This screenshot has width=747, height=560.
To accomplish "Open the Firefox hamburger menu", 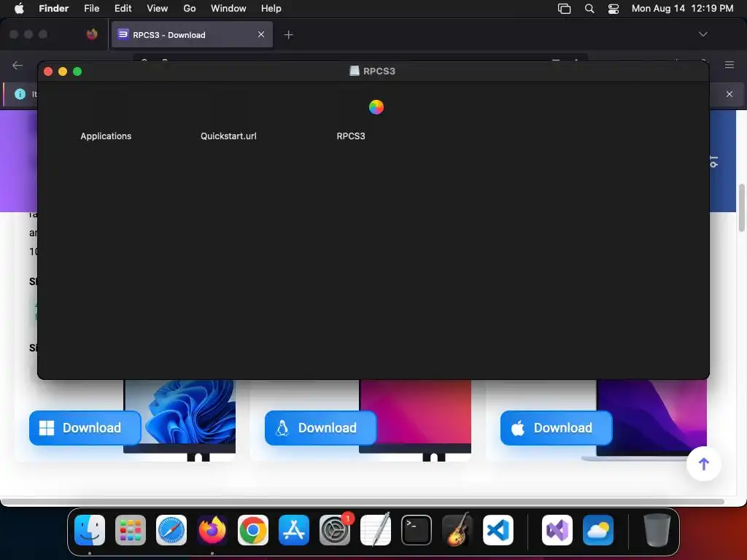I will (729, 65).
